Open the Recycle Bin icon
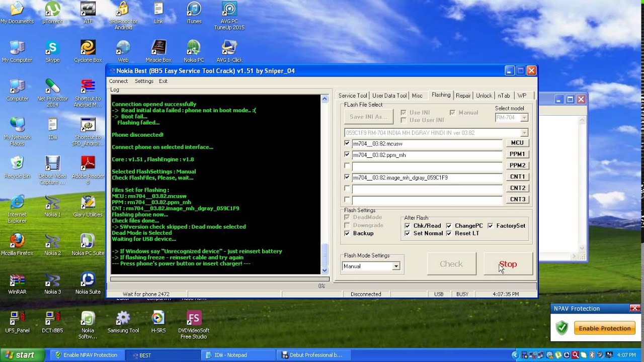The width and height of the screenshot is (644, 362). 17,167
